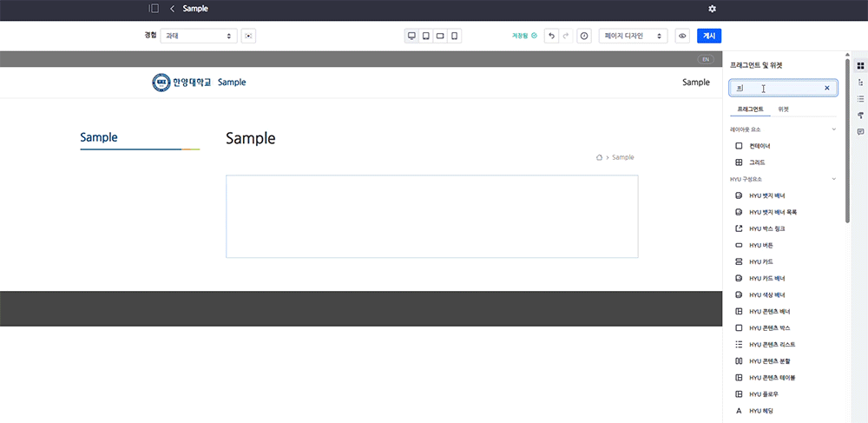
Task: Open the comments sidebar icon
Action: coord(860,132)
